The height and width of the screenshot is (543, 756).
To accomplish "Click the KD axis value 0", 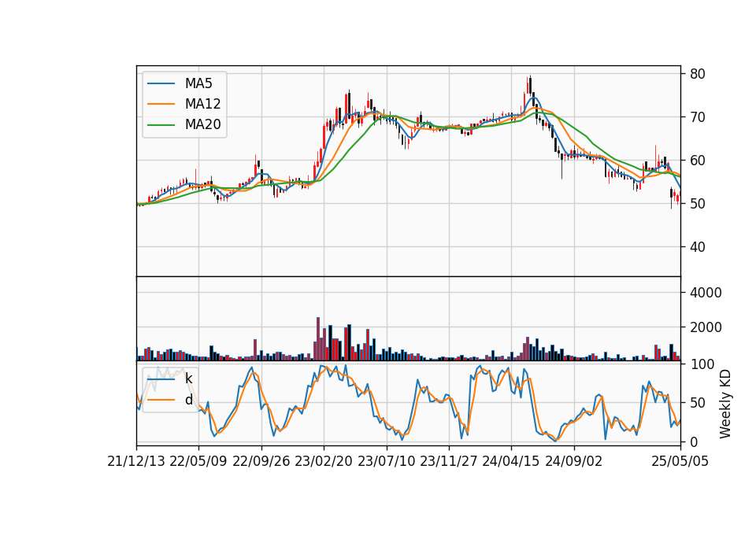I will point(694,441).
